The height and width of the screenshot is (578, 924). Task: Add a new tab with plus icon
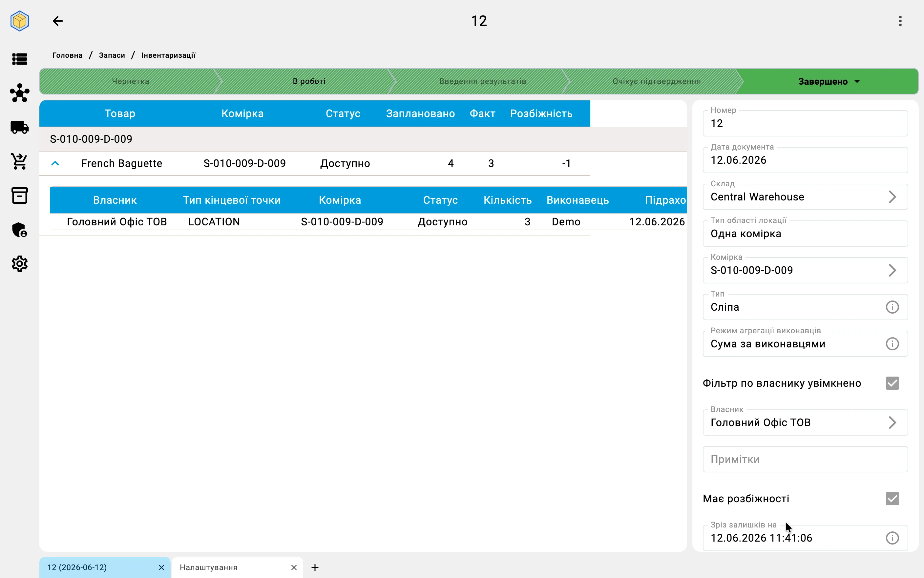point(315,567)
